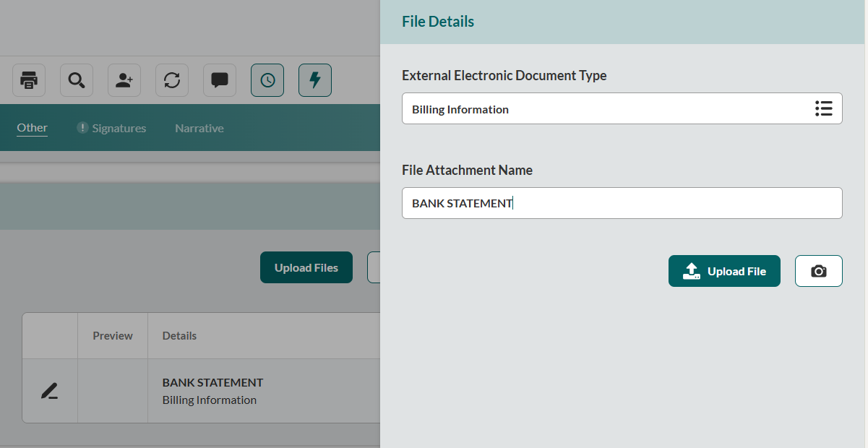The image size is (868, 448).
Task: Select the lightning bolt icon
Action: tap(315, 80)
